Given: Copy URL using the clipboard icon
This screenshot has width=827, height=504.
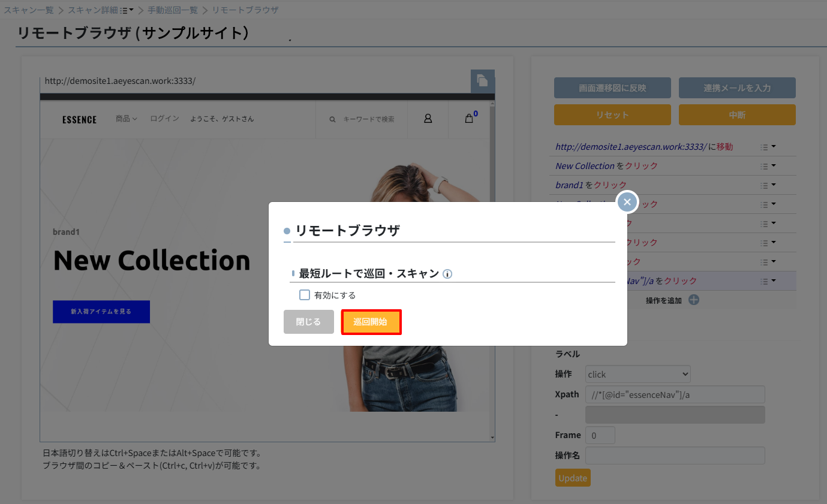Looking at the screenshot, I should coord(482,81).
